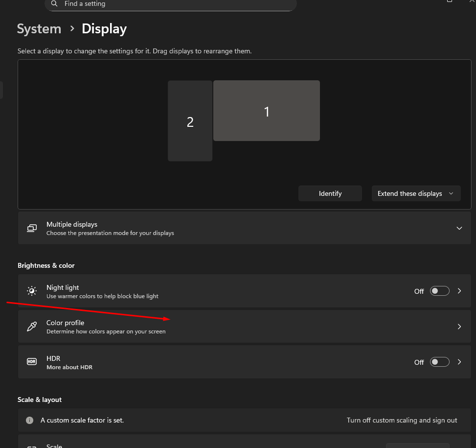Click the Brightness & color heading
The height and width of the screenshot is (448, 476).
click(46, 265)
